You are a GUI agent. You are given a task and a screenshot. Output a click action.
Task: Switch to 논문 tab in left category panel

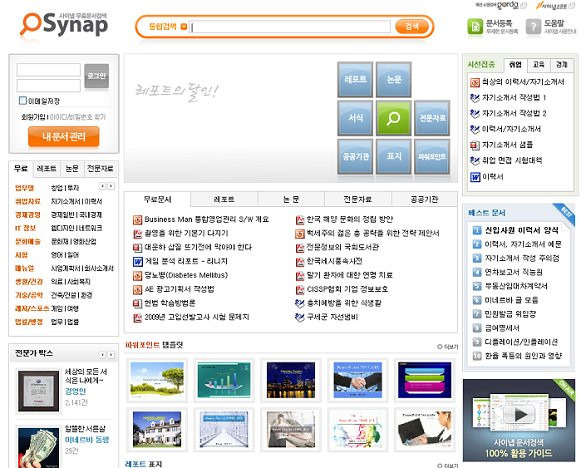(72, 169)
